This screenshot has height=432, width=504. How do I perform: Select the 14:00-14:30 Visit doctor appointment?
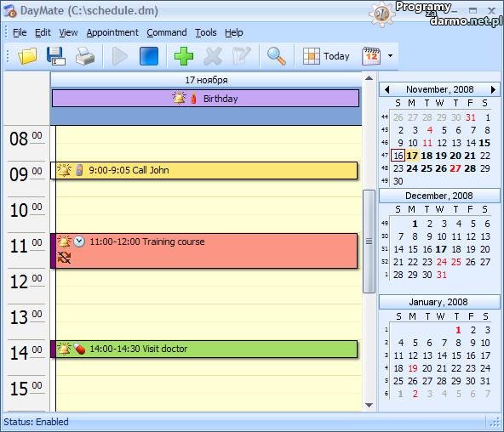click(203, 349)
